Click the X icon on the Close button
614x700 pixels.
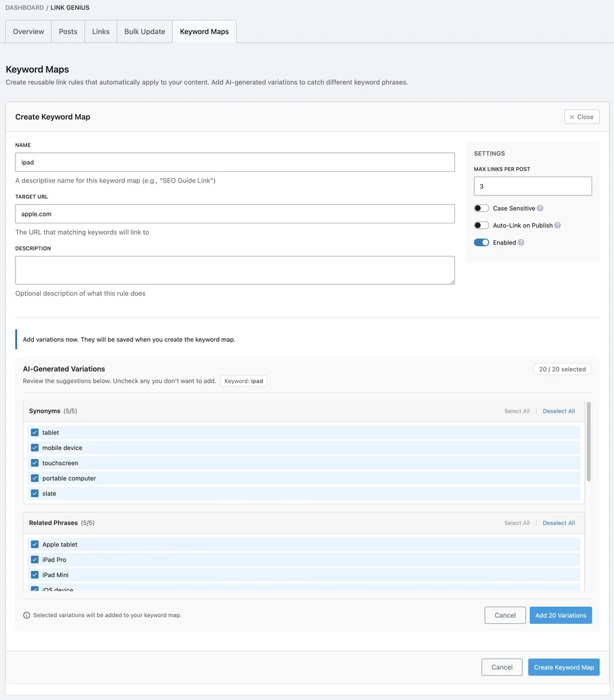coord(573,116)
